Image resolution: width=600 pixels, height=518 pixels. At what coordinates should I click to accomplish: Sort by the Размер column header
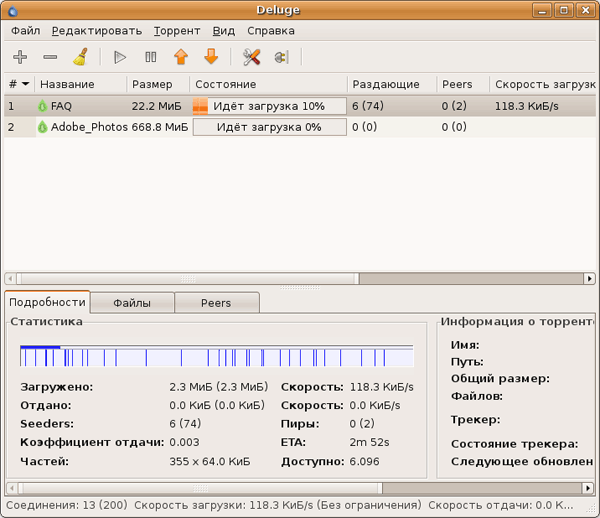[158, 84]
